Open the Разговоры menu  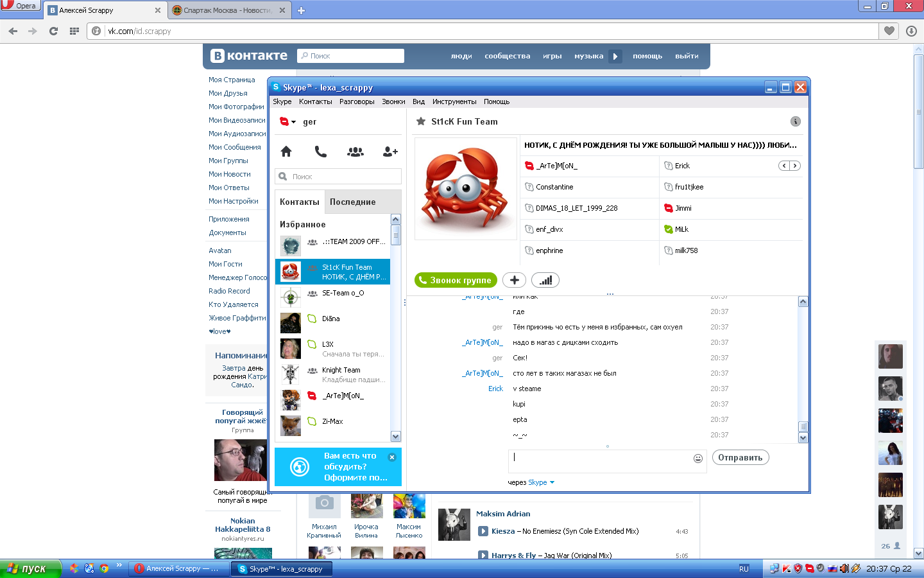(x=357, y=101)
